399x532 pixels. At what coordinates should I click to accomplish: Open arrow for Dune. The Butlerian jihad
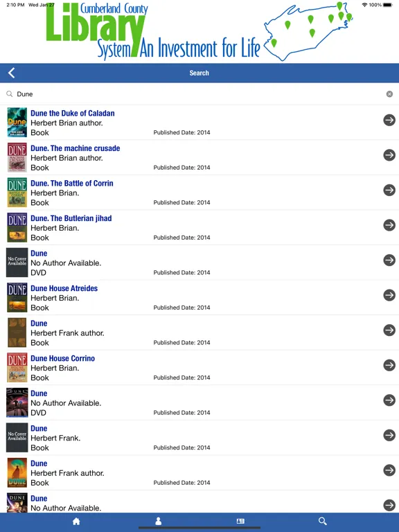tap(389, 225)
